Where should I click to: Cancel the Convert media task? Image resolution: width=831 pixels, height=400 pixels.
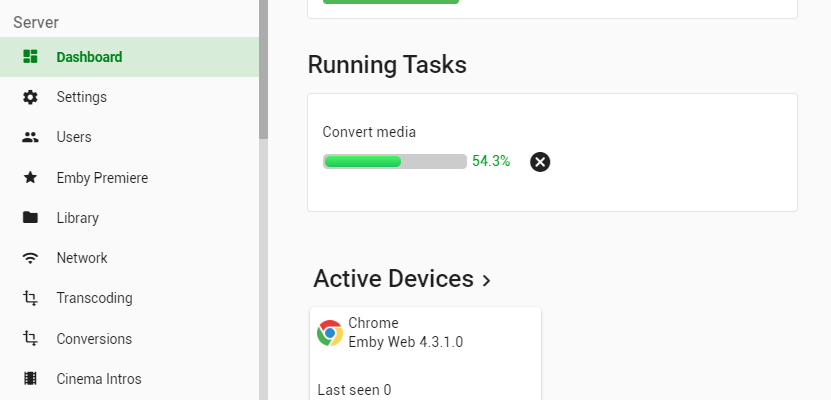tap(540, 162)
